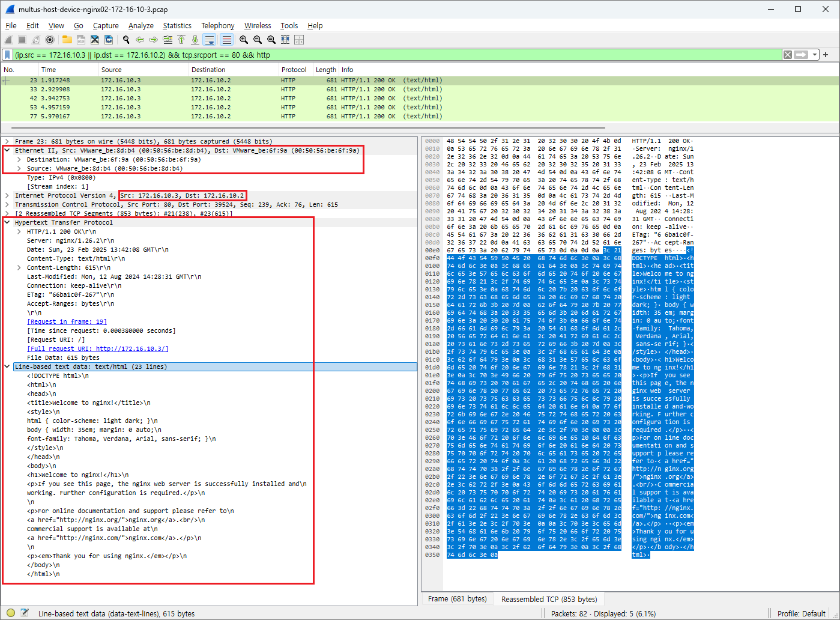Switch to Frame (681 bytes) tab

457,599
